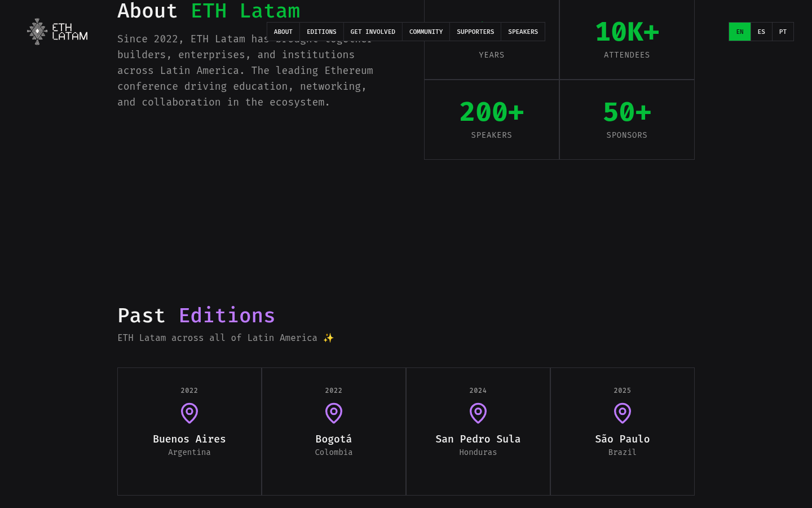Open the Get Involved nav item
The image size is (812, 508).
click(373, 32)
